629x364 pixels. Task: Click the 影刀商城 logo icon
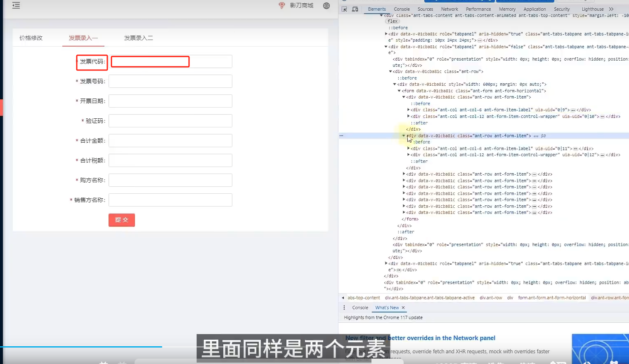click(282, 5)
